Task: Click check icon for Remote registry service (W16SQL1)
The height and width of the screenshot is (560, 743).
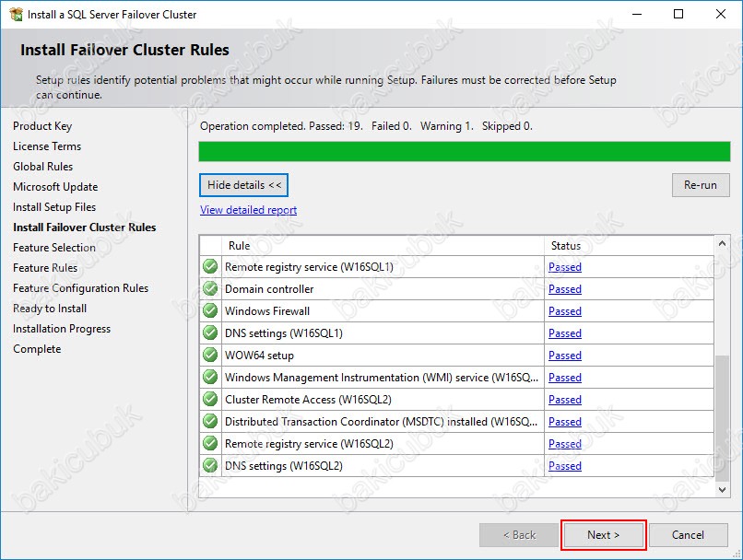Action: (x=210, y=266)
